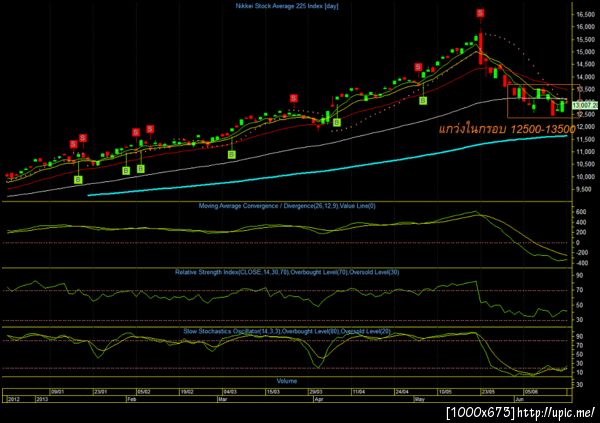Click the Feb month label on the timeline
This screenshot has height=423, width=600.
[x=131, y=399]
